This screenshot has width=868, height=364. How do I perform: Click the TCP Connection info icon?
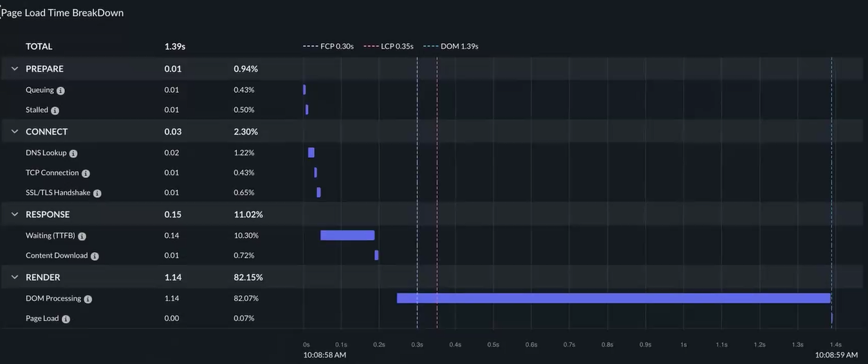coord(86,174)
